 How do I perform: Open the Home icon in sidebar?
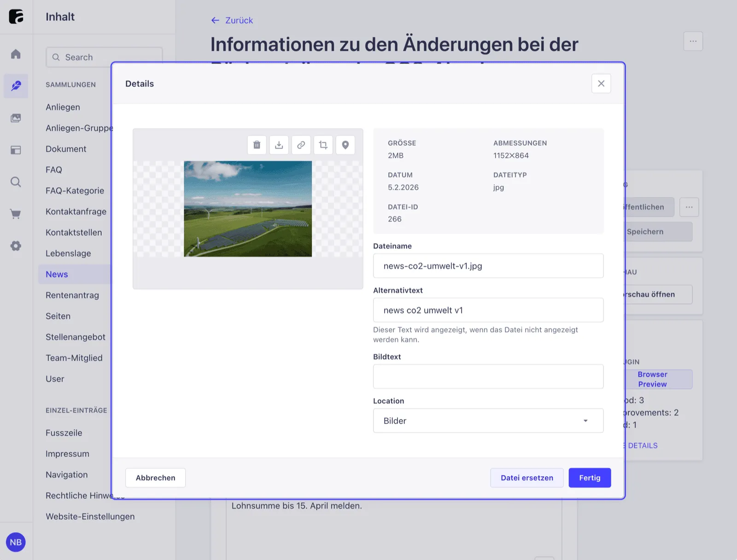(16, 54)
